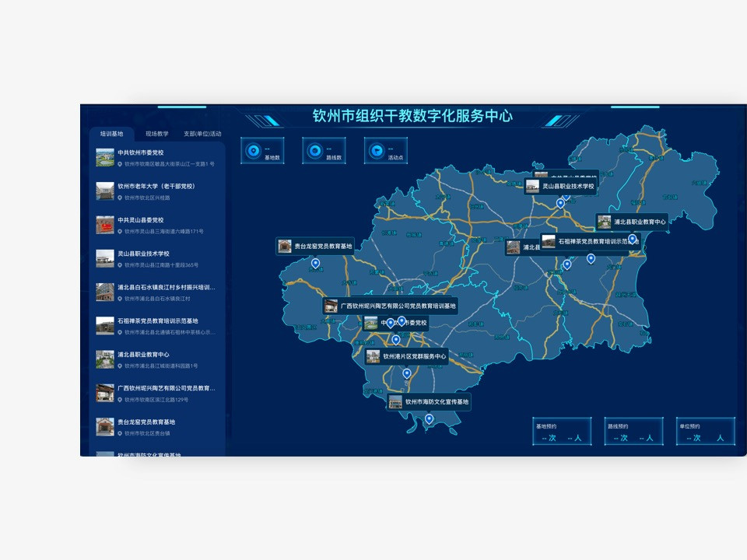Click map pin below 浦北县职业教育中心 label
This screenshot has width=747, height=560.
point(632,239)
